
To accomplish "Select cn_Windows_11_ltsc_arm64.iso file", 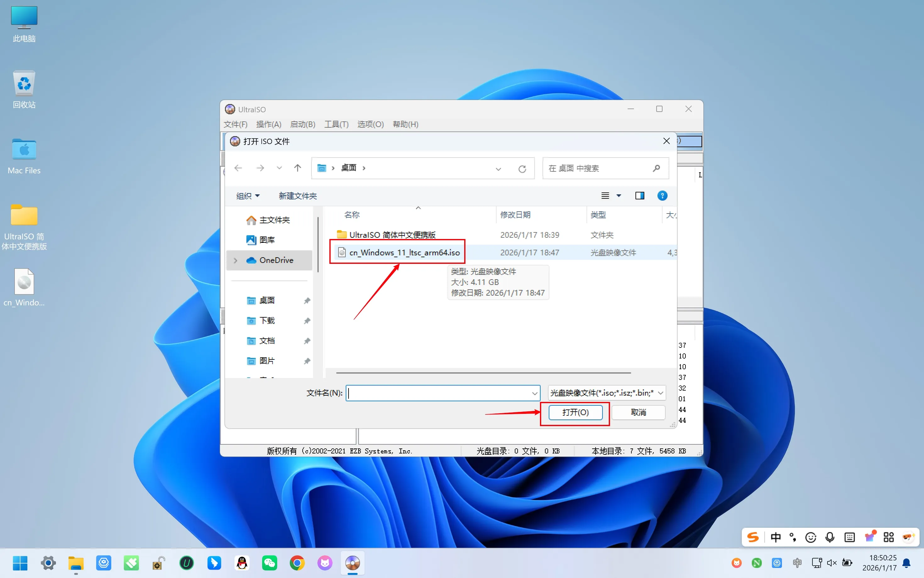I will pos(404,252).
